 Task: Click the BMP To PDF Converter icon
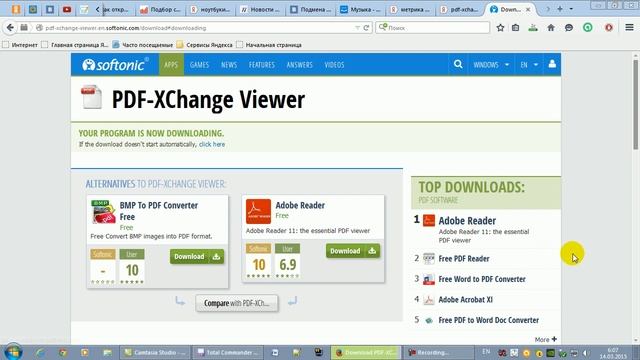coord(103,212)
